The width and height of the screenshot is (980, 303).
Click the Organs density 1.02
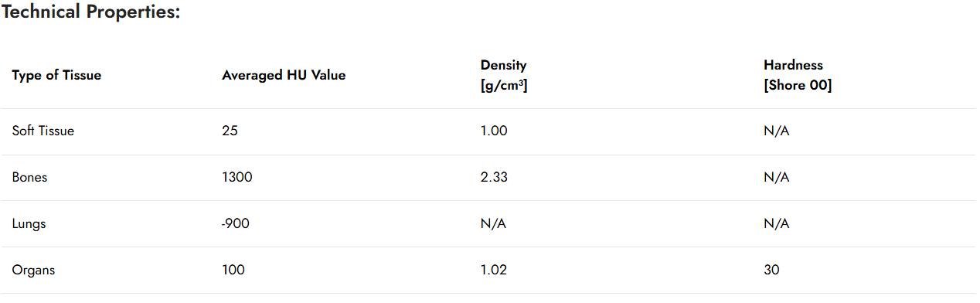tap(494, 270)
